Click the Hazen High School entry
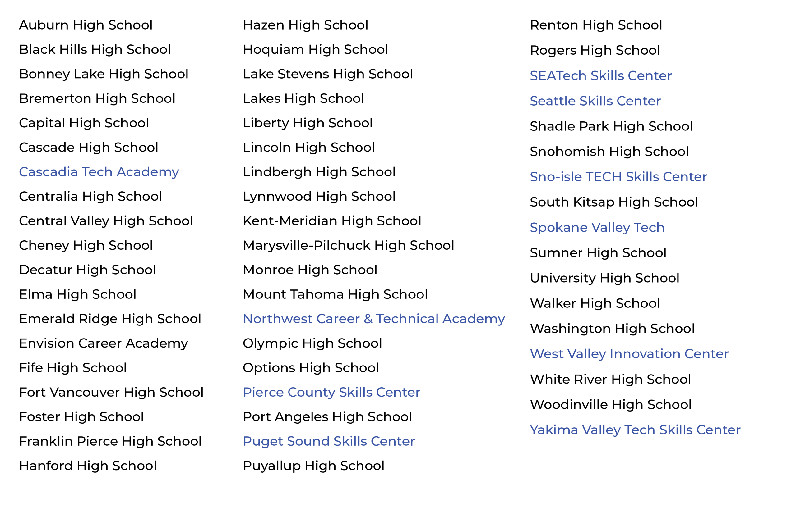796x532 pixels. (x=305, y=25)
